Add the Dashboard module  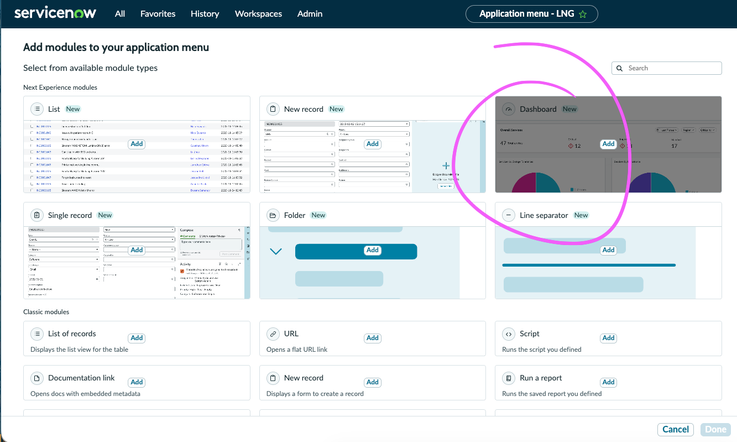coord(608,144)
